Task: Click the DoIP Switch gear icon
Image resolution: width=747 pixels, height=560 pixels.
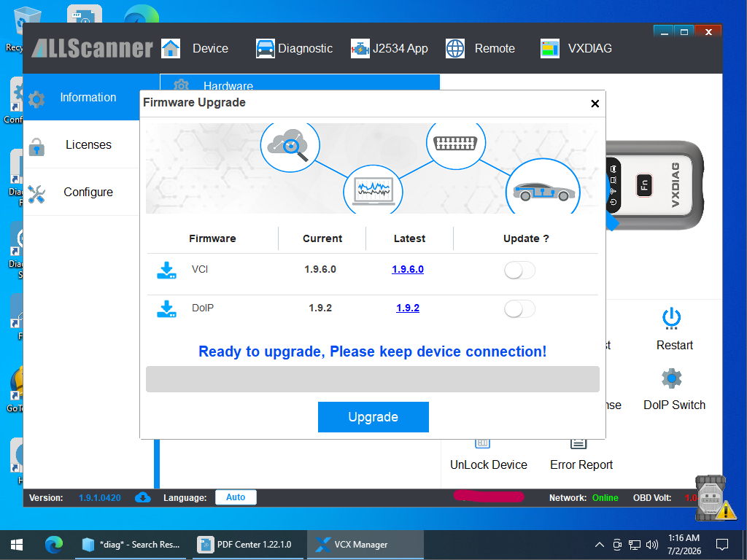Action: point(671,378)
